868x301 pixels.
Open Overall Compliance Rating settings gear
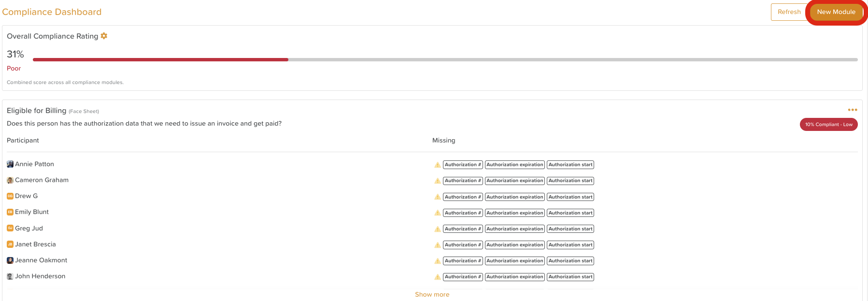104,36
